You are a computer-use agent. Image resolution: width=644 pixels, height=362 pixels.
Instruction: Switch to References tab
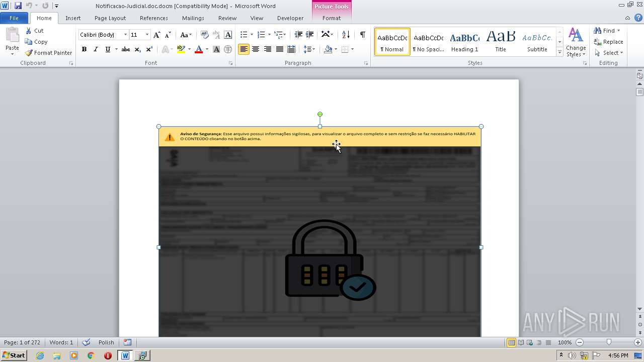click(x=154, y=18)
